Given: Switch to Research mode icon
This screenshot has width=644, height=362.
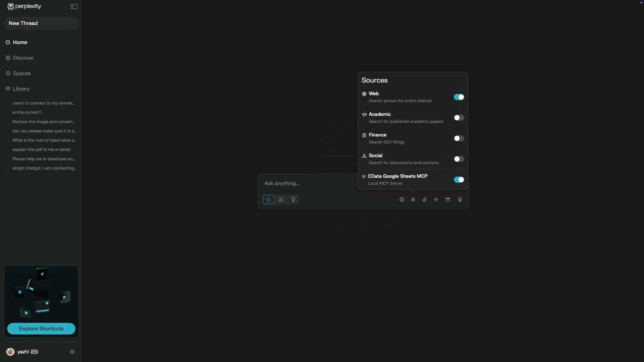Looking at the screenshot, I should click(x=281, y=199).
